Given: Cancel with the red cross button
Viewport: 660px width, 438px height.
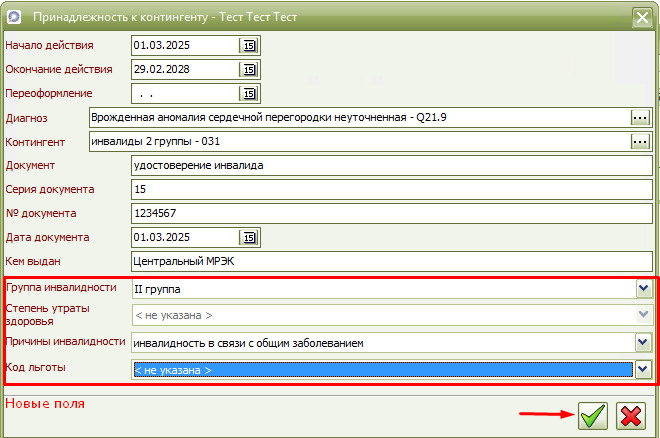Looking at the screenshot, I should (x=630, y=416).
